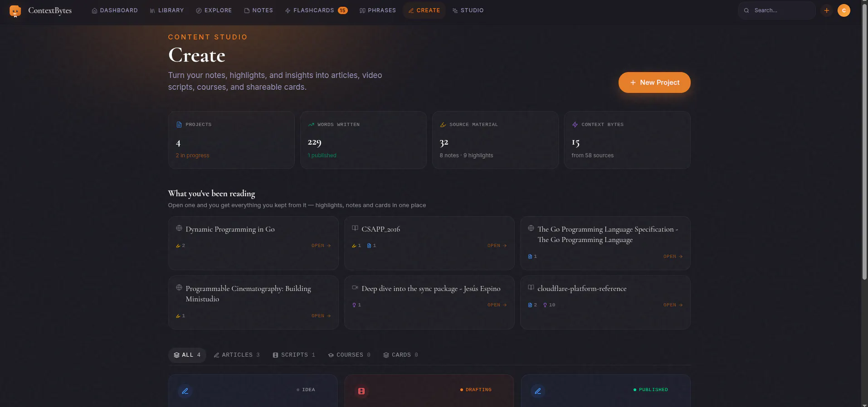Click book icon on cloudflare-platform-reference
This screenshot has height=407, width=868.
click(531, 287)
